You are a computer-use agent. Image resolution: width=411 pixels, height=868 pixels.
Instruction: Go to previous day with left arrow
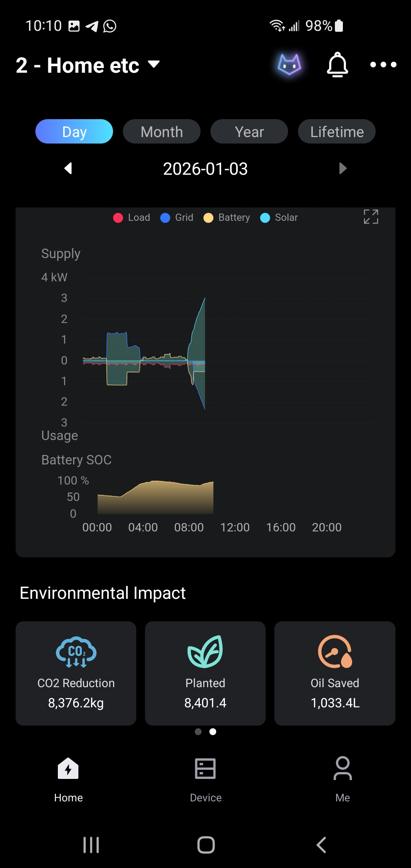pos(68,168)
